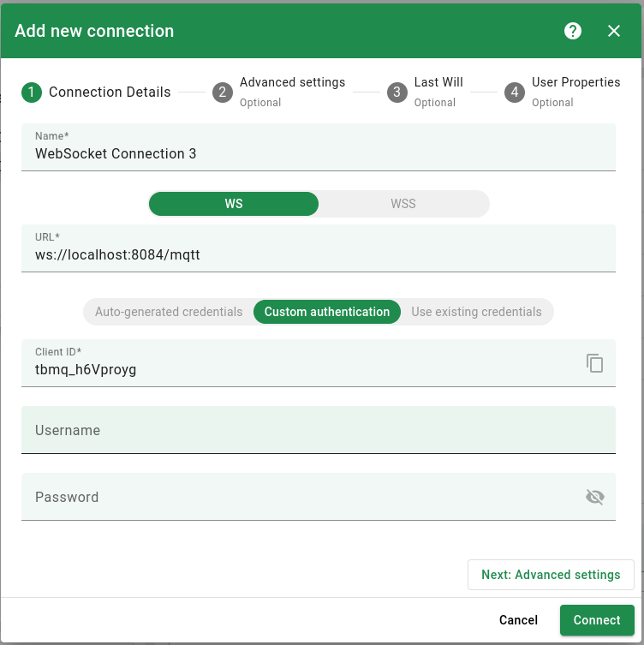Open the User Properties step
This screenshot has height=645, width=644.
pos(575,83)
